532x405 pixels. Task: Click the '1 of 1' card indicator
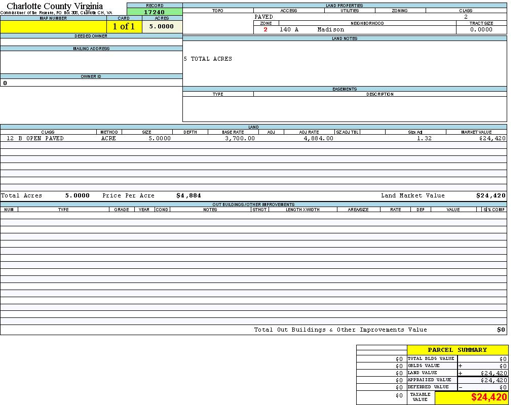pyautogui.click(x=124, y=27)
